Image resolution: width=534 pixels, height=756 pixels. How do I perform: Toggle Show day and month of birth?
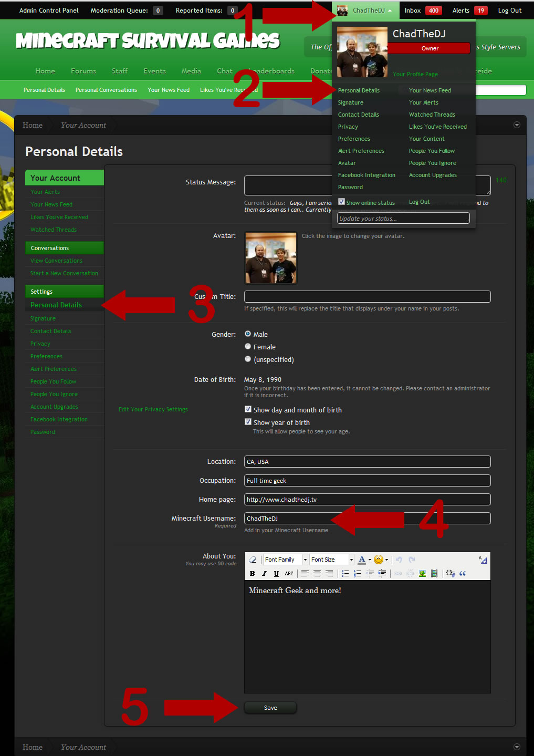click(248, 409)
